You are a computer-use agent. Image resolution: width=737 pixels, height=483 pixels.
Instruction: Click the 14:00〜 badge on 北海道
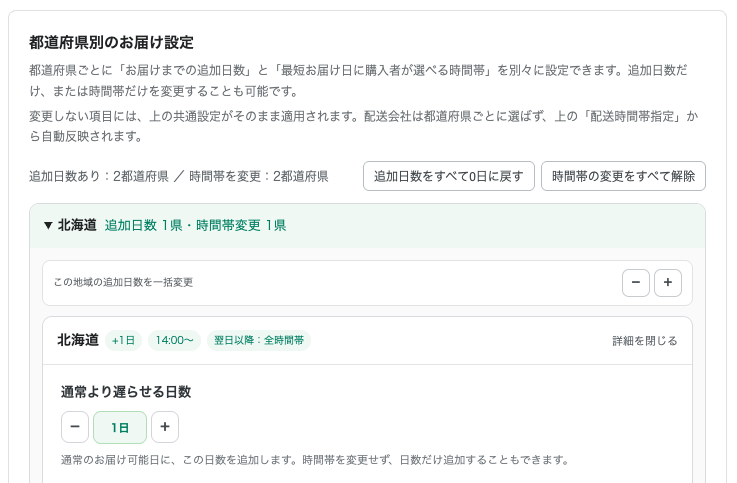click(x=174, y=340)
